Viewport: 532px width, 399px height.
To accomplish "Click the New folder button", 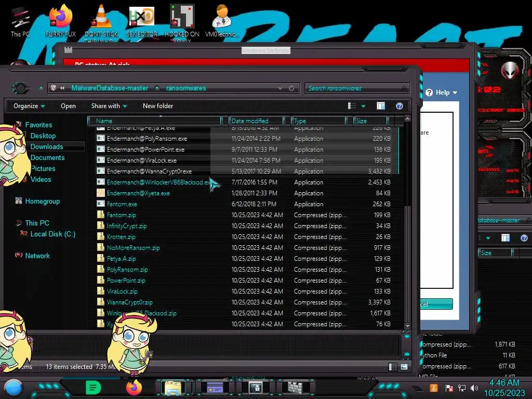I will [158, 106].
